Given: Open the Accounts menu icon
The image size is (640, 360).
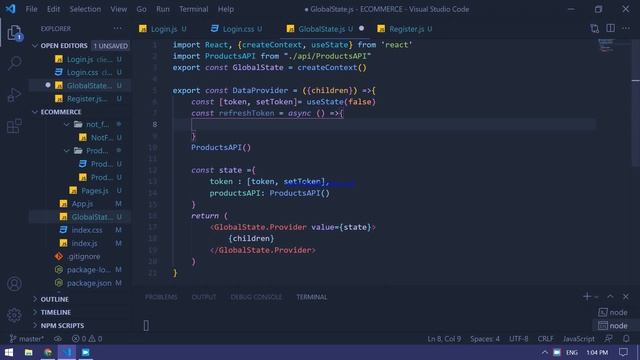Looking at the screenshot, I should [x=14, y=284].
